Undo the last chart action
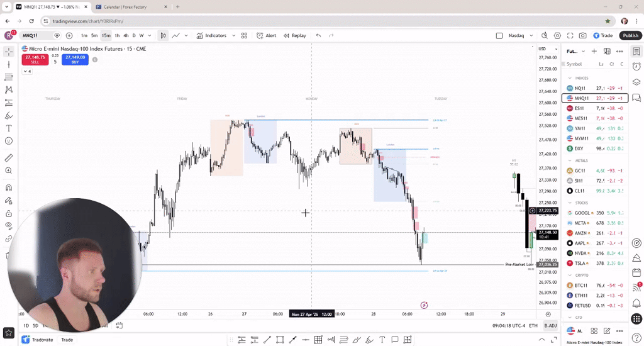The width and height of the screenshot is (644, 346). (318, 36)
